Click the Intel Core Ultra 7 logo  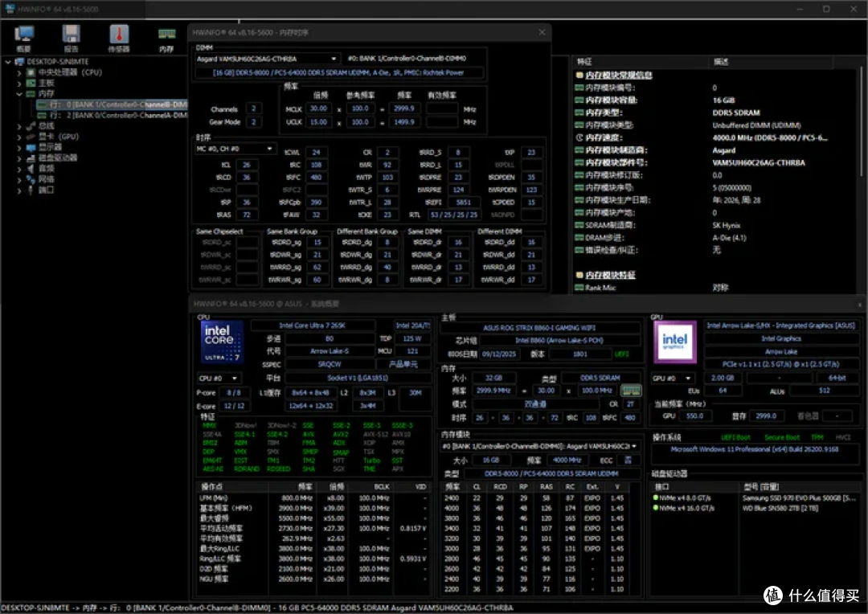[x=222, y=342]
